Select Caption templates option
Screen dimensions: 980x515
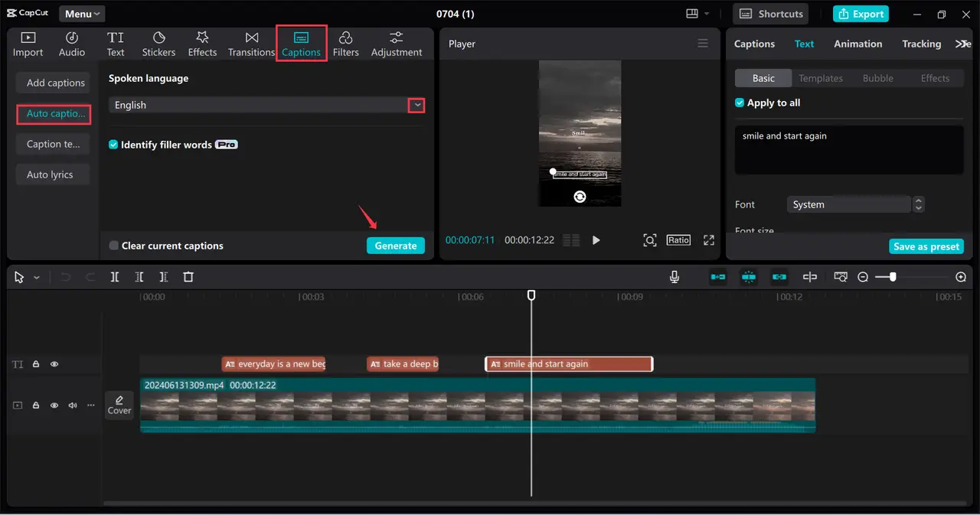tap(53, 144)
